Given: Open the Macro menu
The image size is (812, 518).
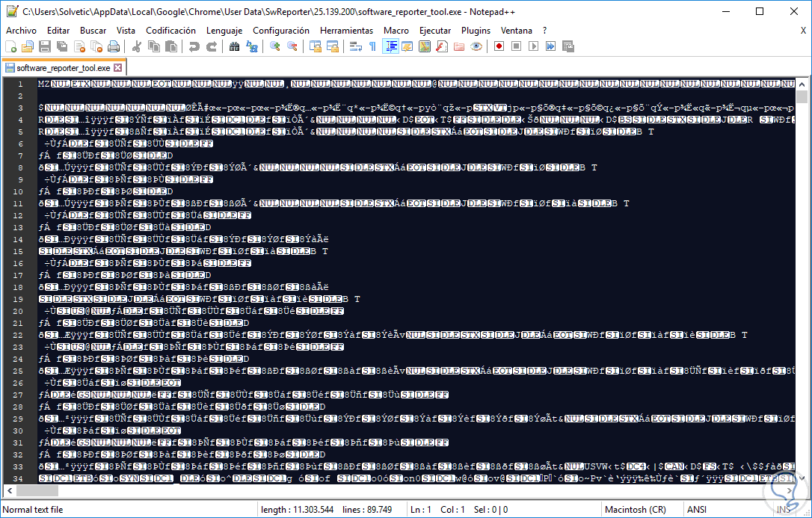Looking at the screenshot, I should tap(396, 31).
